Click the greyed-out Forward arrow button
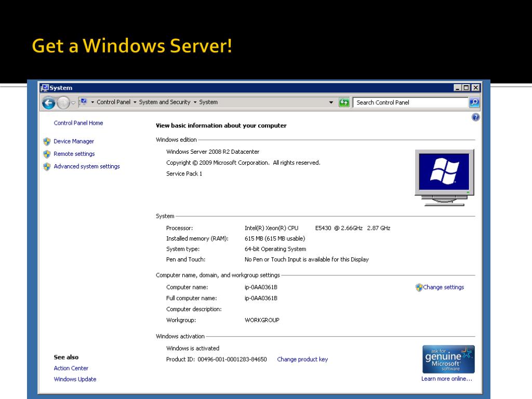This screenshot has height=399, width=532. (63, 102)
